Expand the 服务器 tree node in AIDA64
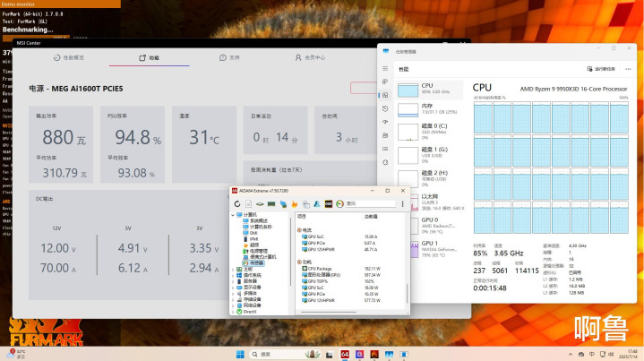The image size is (644, 361). point(233,281)
